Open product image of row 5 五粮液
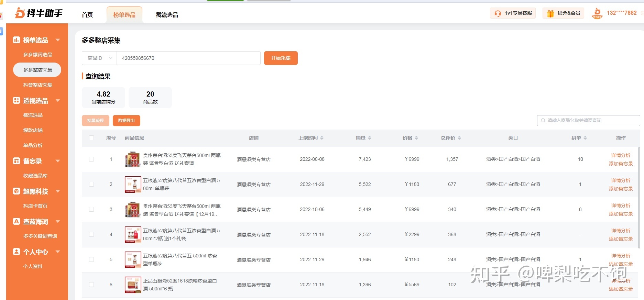This screenshot has width=644, height=300. [133, 260]
